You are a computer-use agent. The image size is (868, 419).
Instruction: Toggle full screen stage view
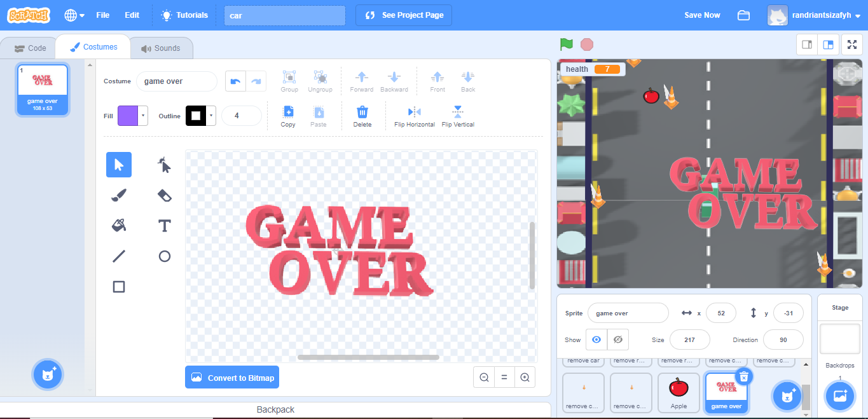click(852, 45)
